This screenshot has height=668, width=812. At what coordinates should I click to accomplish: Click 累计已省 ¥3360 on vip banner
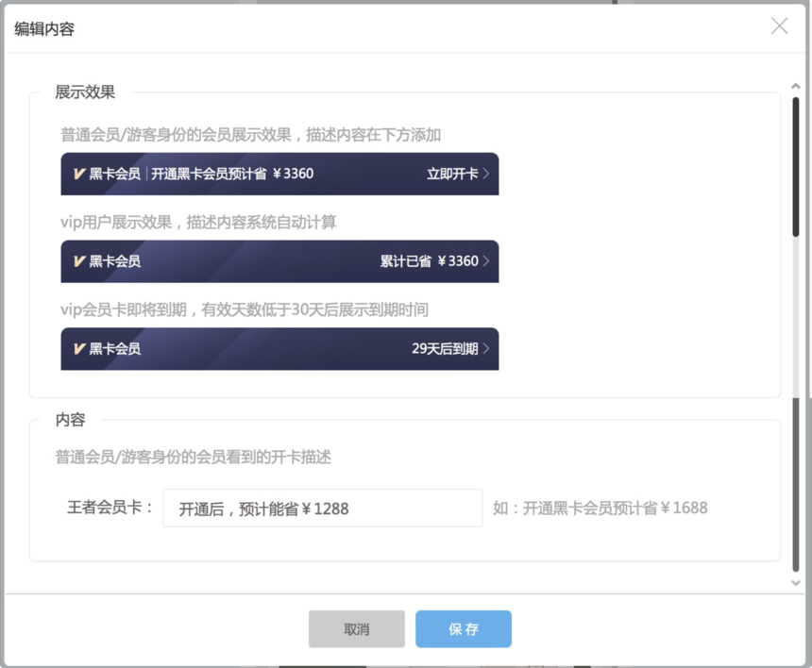(x=429, y=261)
